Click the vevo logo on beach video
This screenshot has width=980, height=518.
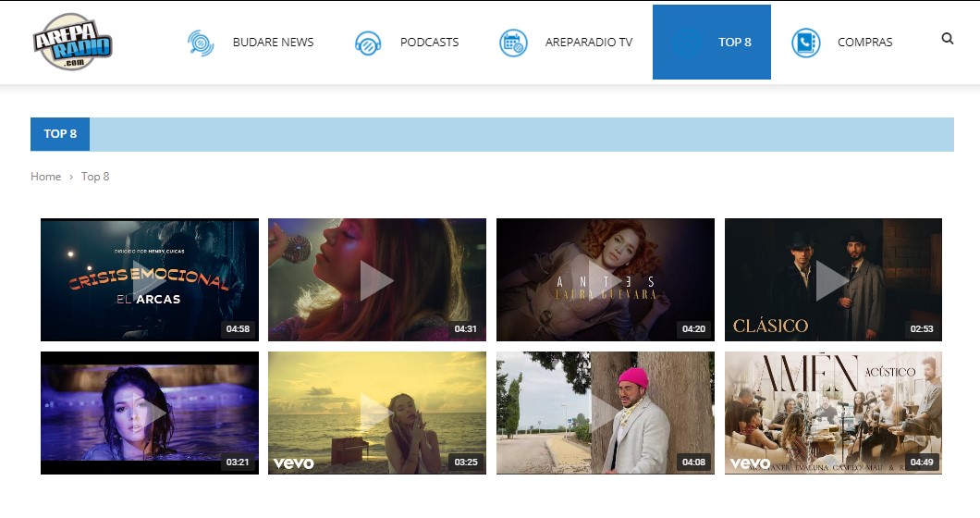pos(294,463)
